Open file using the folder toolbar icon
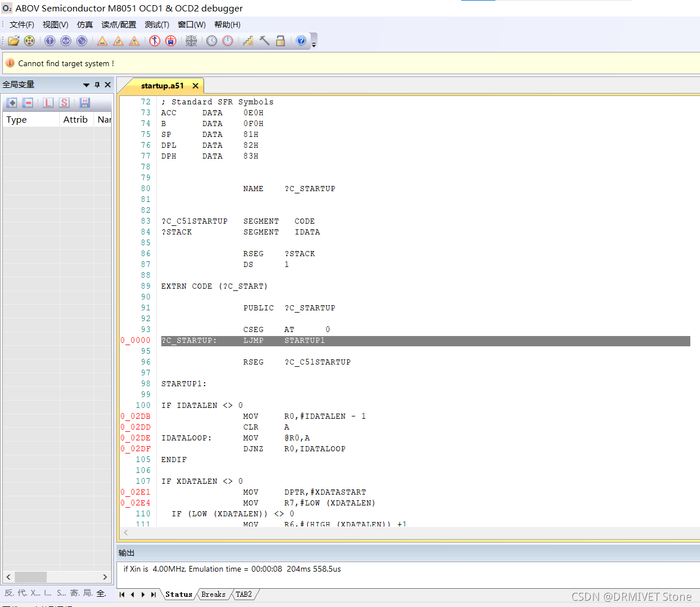The image size is (700, 607). pyautogui.click(x=14, y=41)
